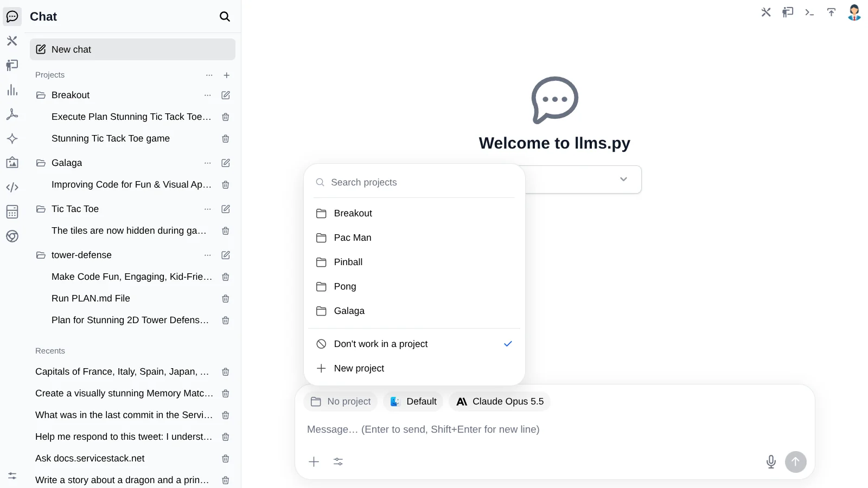Viewport: 868px width, 488px height.
Task: Select Pac Man in project list
Action: tap(414, 237)
